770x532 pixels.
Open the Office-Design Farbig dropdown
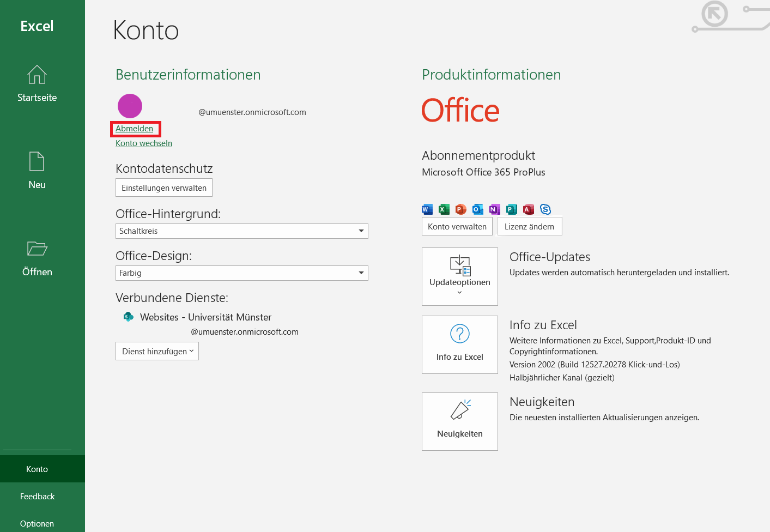click(361, 273)
